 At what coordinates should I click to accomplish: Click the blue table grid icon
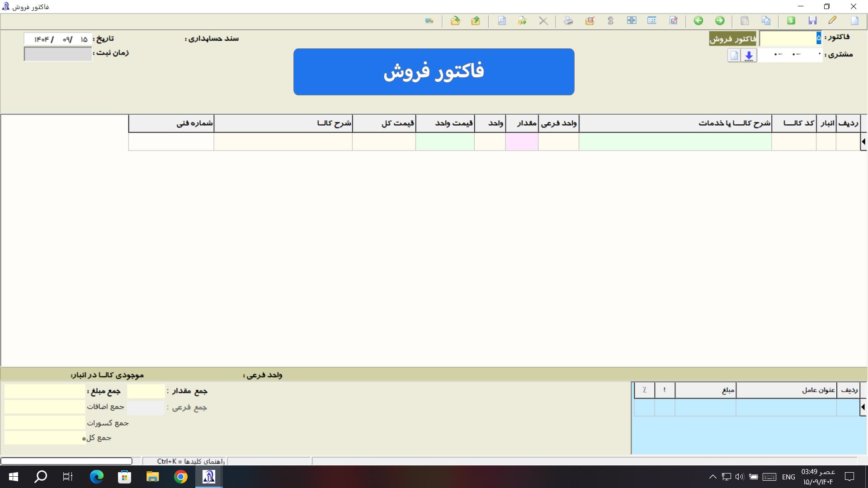coord(652,21)
